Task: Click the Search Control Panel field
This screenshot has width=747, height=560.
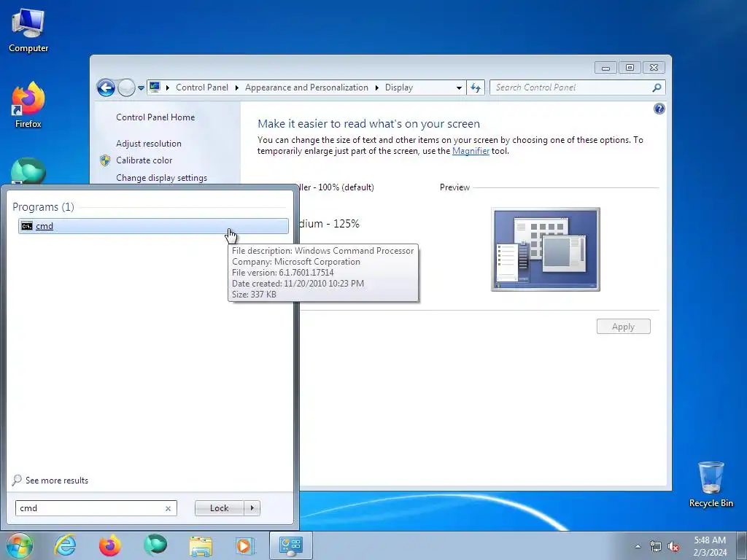Action: pyautogui.click(x=572, y=87)
